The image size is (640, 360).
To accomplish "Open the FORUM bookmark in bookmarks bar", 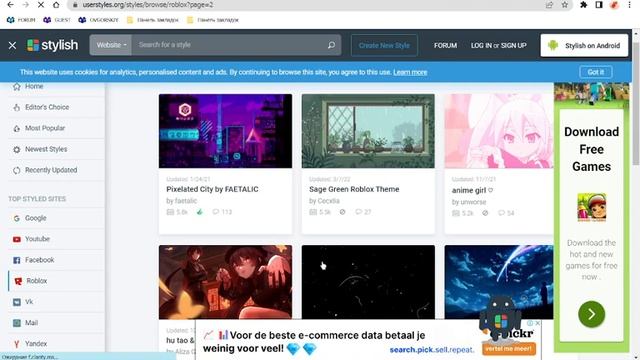I will click(x=21, y=20).
